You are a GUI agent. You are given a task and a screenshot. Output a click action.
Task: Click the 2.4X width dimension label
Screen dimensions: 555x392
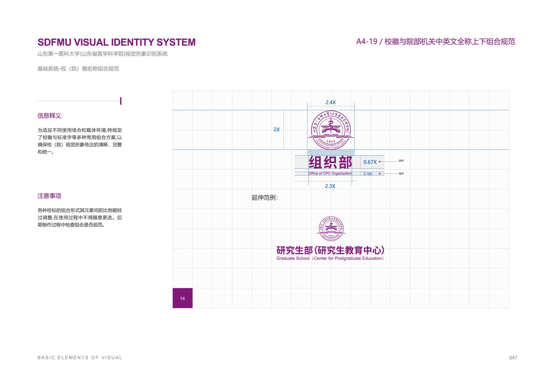331,102
